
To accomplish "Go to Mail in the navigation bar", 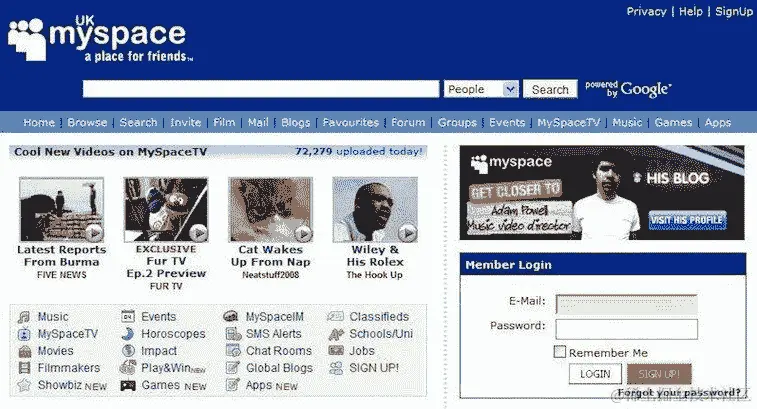I will click(258, 123).
